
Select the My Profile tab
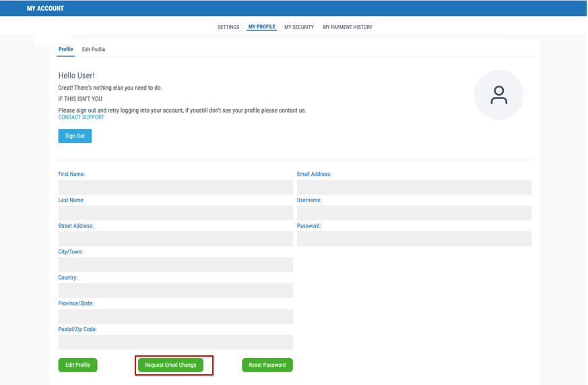261,28
